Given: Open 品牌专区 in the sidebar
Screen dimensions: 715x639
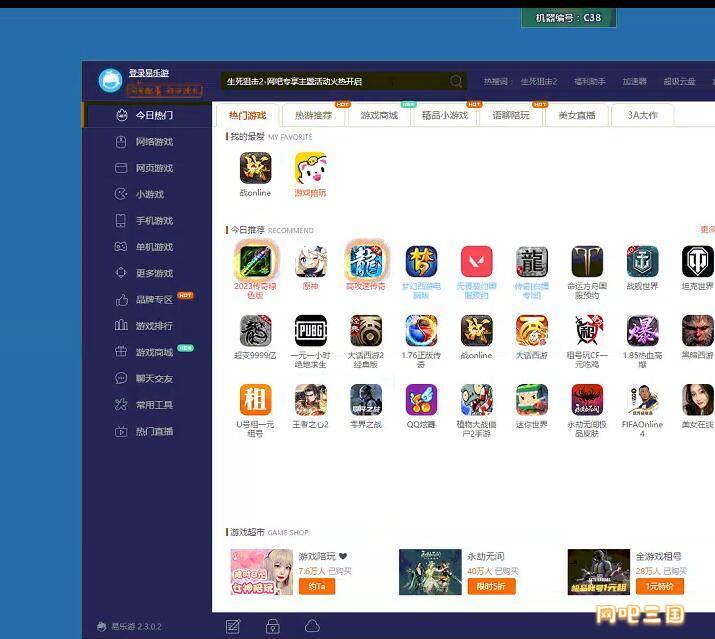Looking at the screenshot, I should coord(147,300).
